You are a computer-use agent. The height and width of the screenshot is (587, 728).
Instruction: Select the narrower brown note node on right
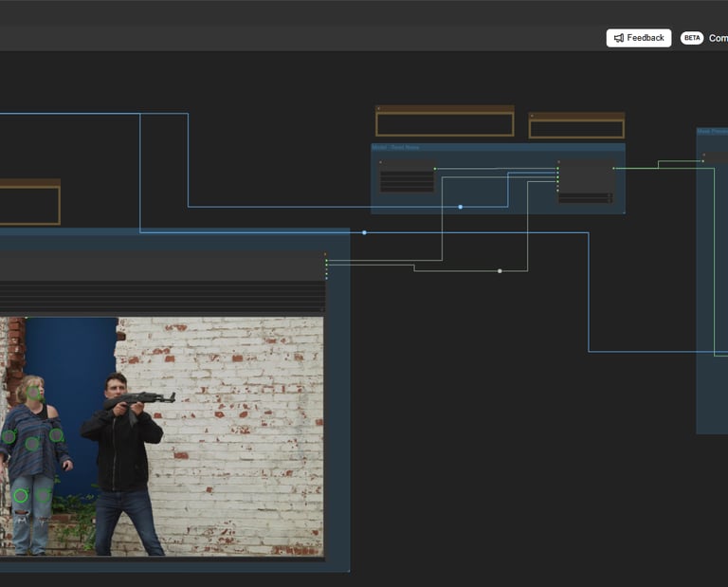coord(576,125)
